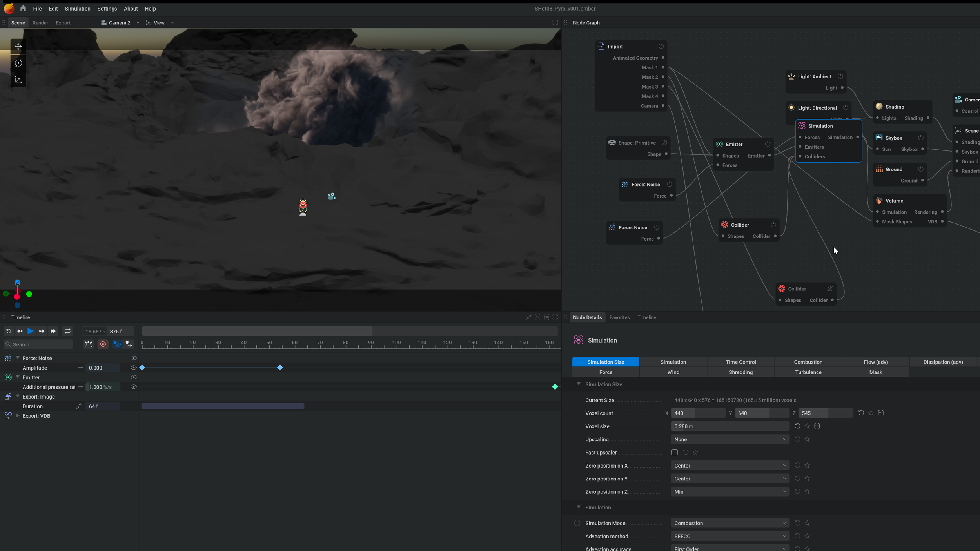Toggle power on Light: Ambient node
Image resolution: width=980 pixels, height=551 pixels.
tap(840, 76)
